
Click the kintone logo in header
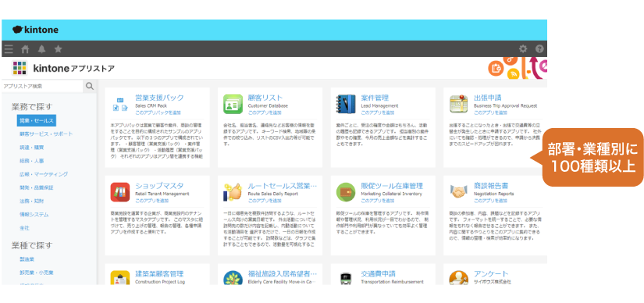click(35, 30)
